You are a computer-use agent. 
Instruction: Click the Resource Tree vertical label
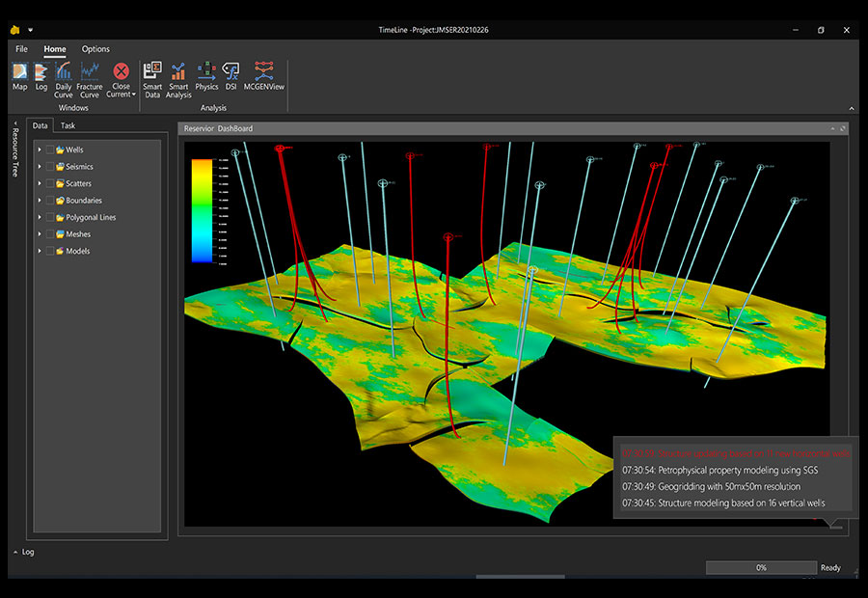[x=14, y=152]
